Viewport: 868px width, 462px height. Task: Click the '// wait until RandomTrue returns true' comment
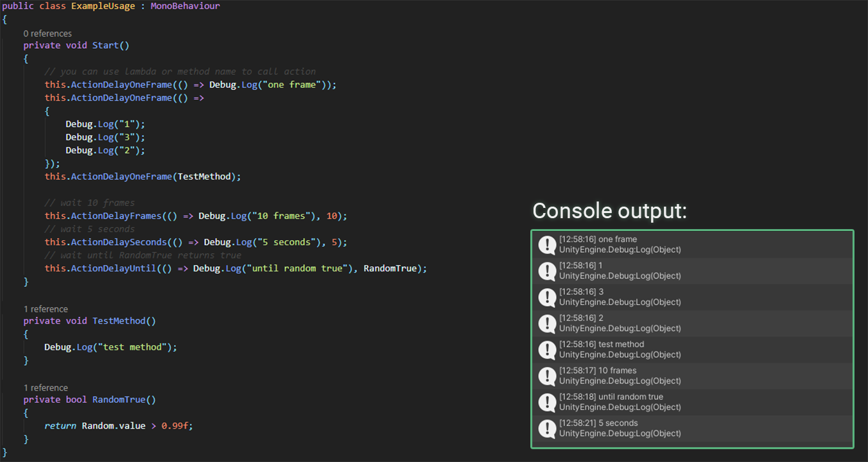click(x=143, y=255)
